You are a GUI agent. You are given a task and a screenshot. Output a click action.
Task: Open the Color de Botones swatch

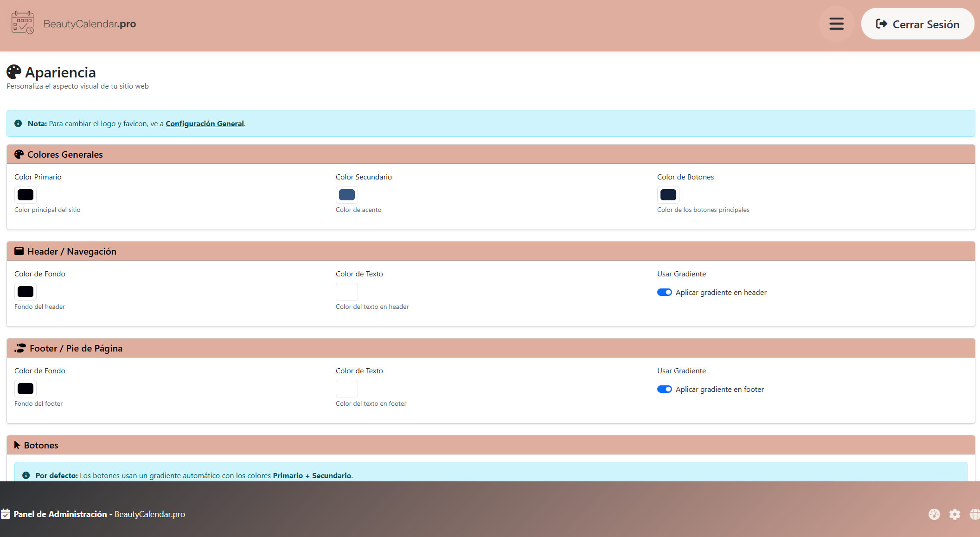(668, 195)
